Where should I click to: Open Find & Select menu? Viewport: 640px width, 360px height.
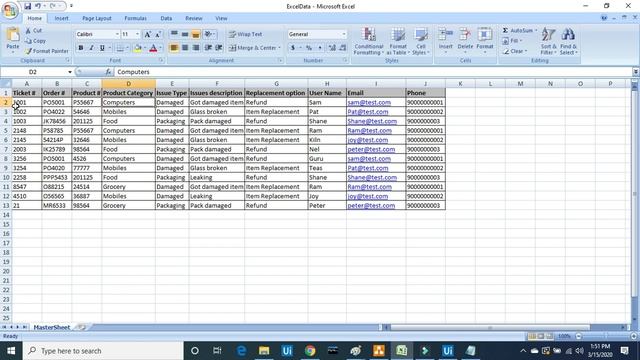(x=568, y=41)
